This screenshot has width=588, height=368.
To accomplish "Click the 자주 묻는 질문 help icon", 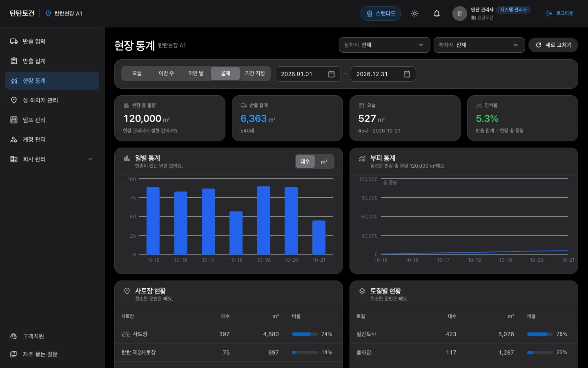I will pos(14,354).
